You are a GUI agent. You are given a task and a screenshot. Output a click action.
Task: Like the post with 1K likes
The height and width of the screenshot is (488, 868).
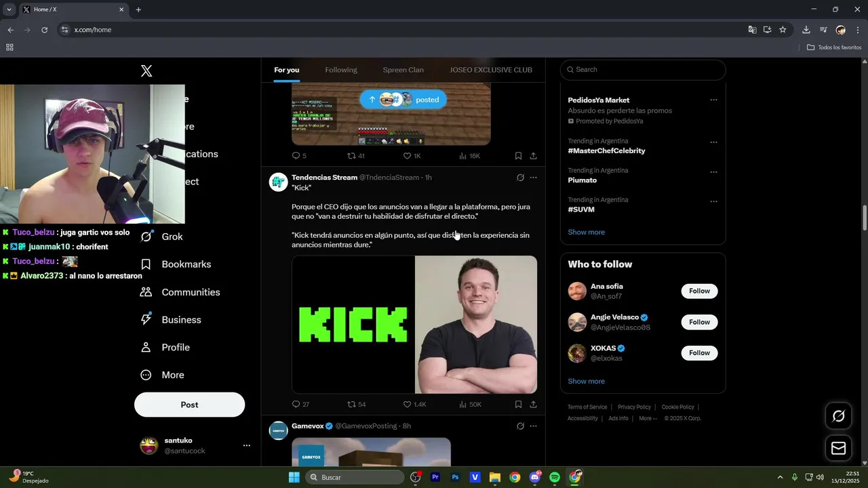pos(412,156)
